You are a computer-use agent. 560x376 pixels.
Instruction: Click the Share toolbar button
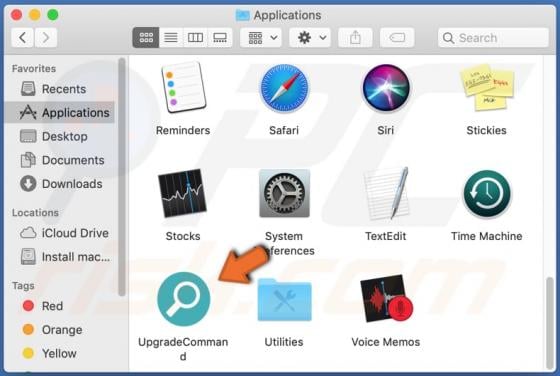[355, 37]
